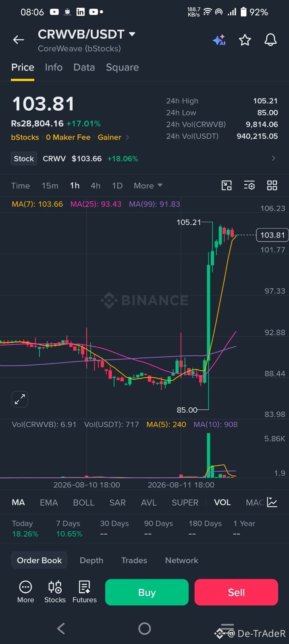This screenshot has height=644, width=289.
Task: Tap the Vol(USDT): 717 volume label
Action: click(111, 424)
